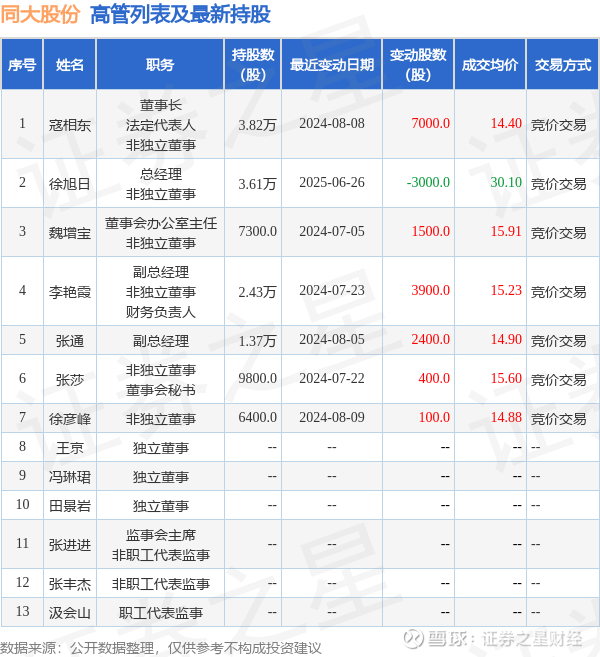Click the 监事会主席 position text
600x657 pixels.
(x=160, y=535)
